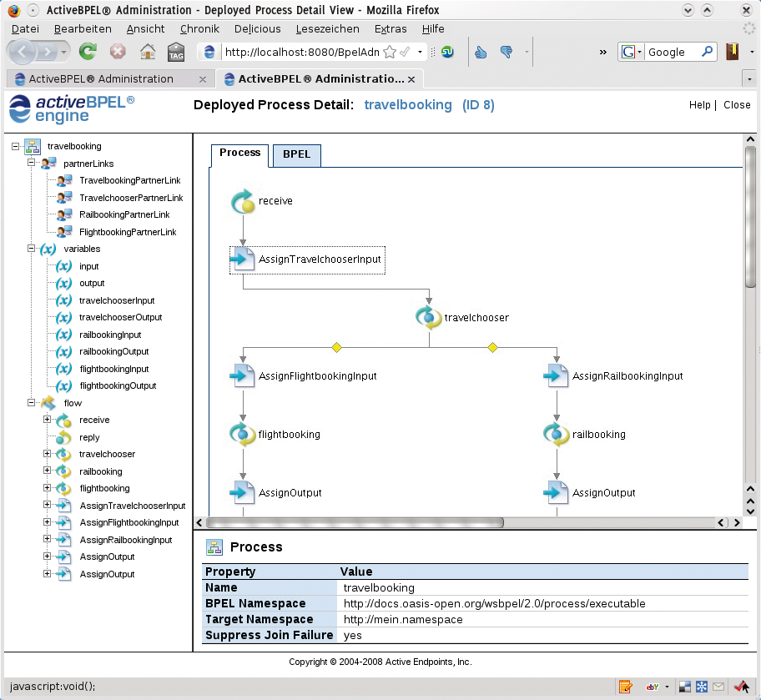Expand the receive node under flow
This screenshot has height=700, width=761.
tap(47, 419)
